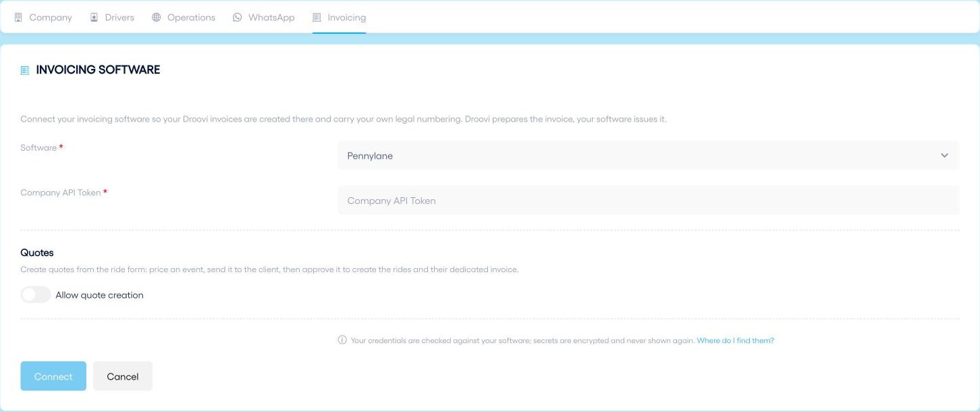The image size is (980, 412).
Task: Select the Invoicing tab
Action: click(x=339, y=18)
